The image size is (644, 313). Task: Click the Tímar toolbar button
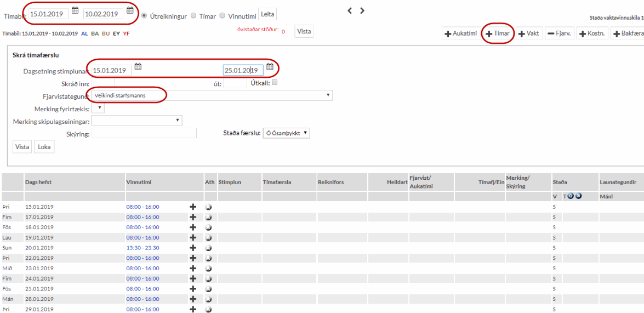(x=498, y=33)
